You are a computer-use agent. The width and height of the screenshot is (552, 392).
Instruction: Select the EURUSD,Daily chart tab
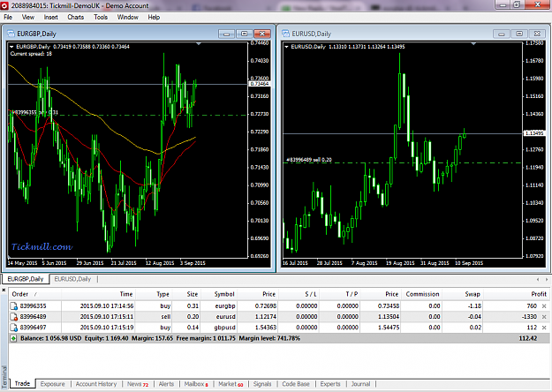(72, 279)
